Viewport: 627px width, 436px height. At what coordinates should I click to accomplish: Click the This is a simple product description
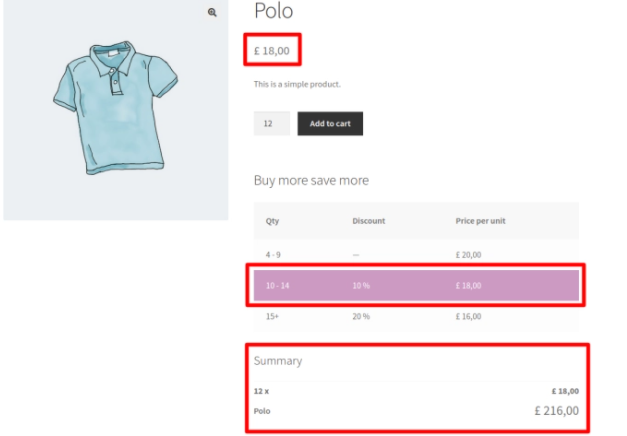point(297,84)
